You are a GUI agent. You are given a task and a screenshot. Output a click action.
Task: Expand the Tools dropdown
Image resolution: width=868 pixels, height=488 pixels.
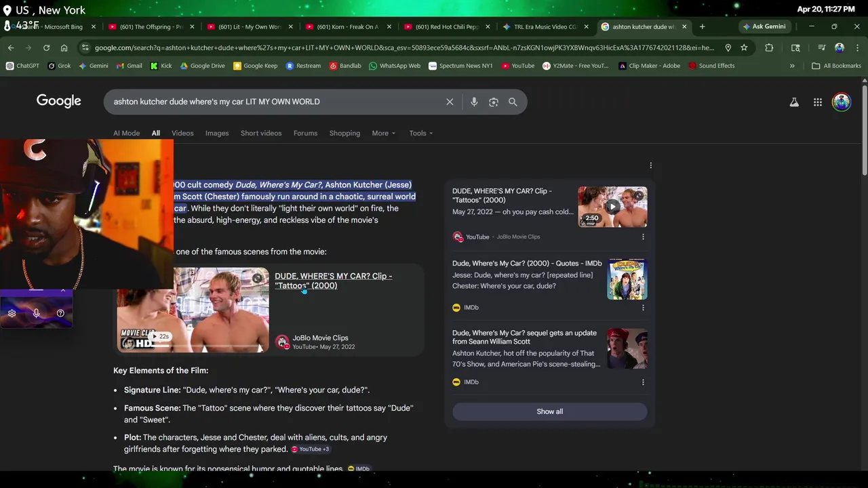tap(420, 133)
